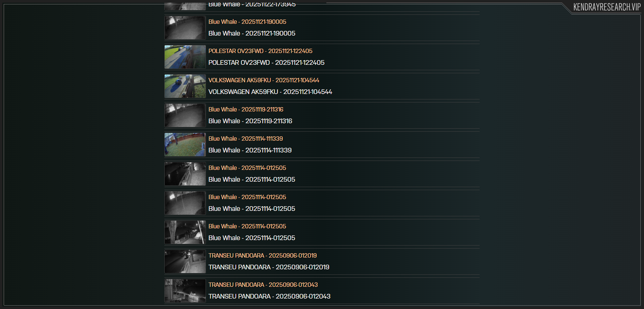Select white caption Blue Whale - 20251121-190005
This screenshot has width=644, height=309.
click(x=252, y=34)
